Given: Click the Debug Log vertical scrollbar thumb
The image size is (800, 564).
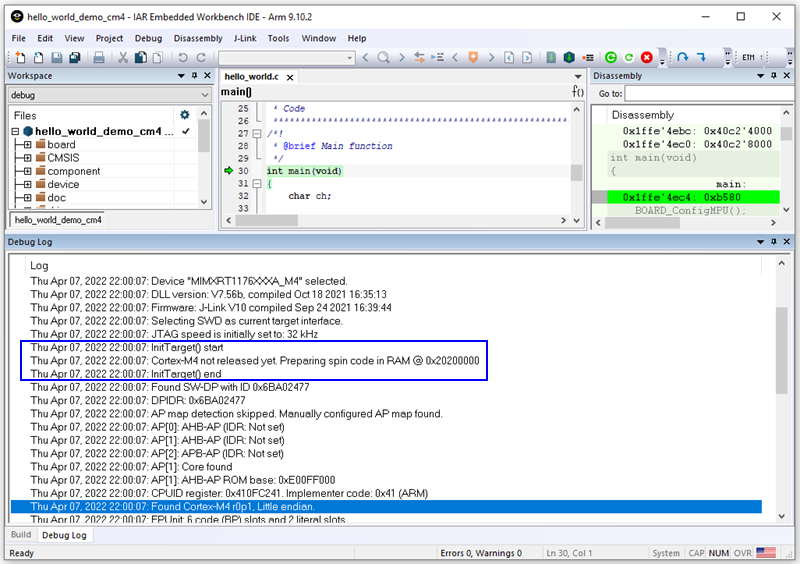Looking at the screenshot, I should click(781, 350).
